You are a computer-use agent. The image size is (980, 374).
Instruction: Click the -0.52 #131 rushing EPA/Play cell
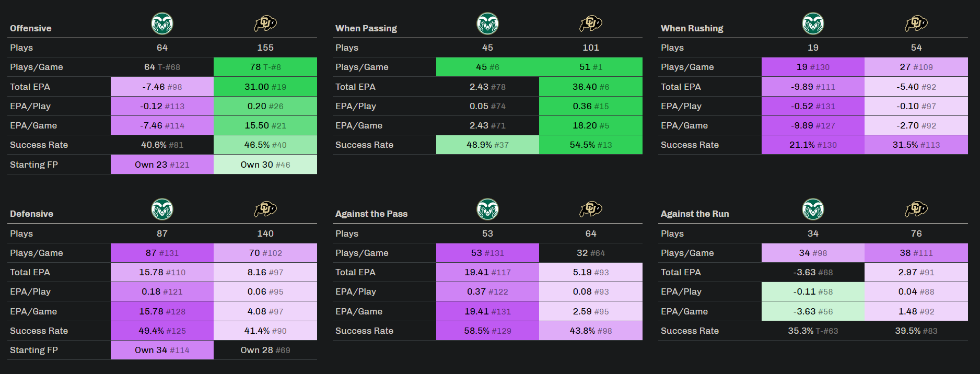(813, 106)
